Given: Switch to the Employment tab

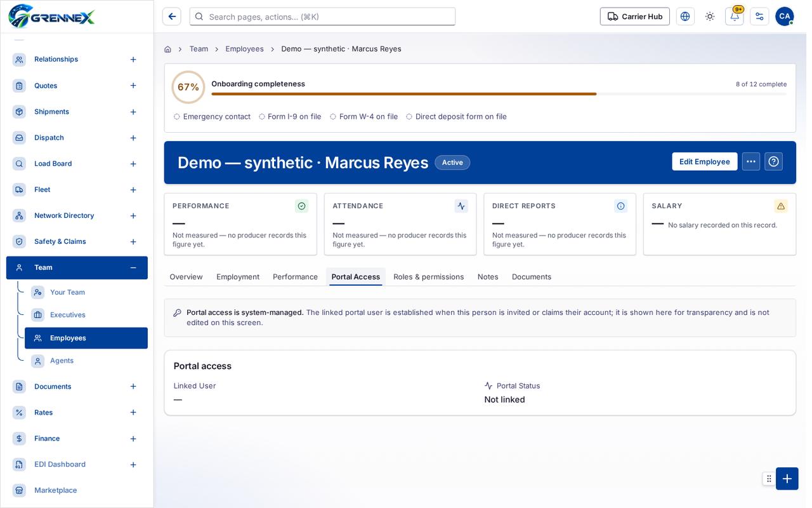Looking at the screenshot, I should pos(238,277).
